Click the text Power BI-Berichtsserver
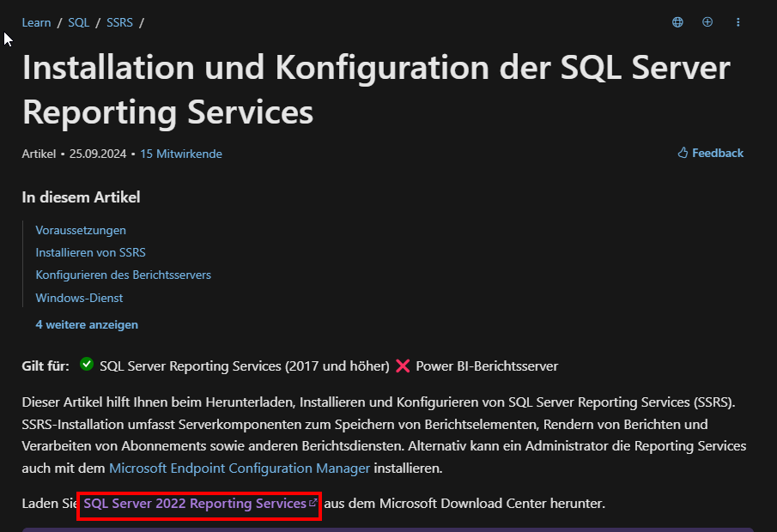Screen dimensions: 777x532 point(487,366)
